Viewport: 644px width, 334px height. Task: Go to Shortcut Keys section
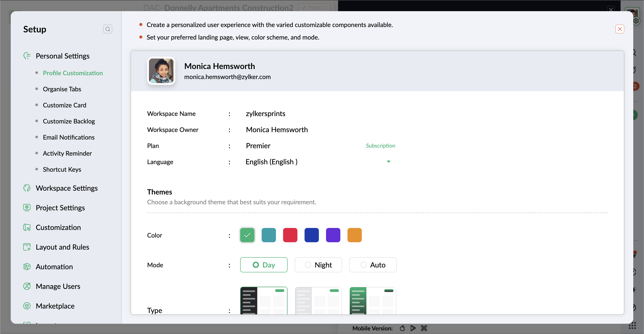62,169
